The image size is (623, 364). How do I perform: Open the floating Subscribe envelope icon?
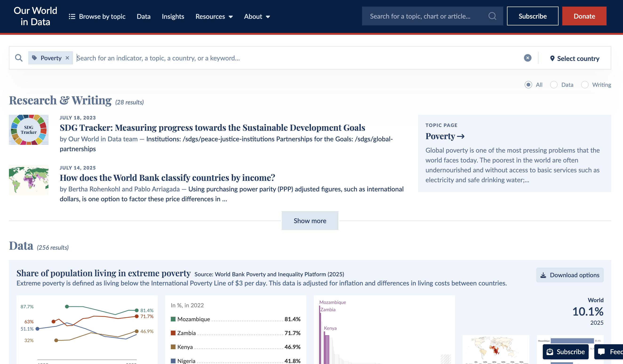[550, 352]
